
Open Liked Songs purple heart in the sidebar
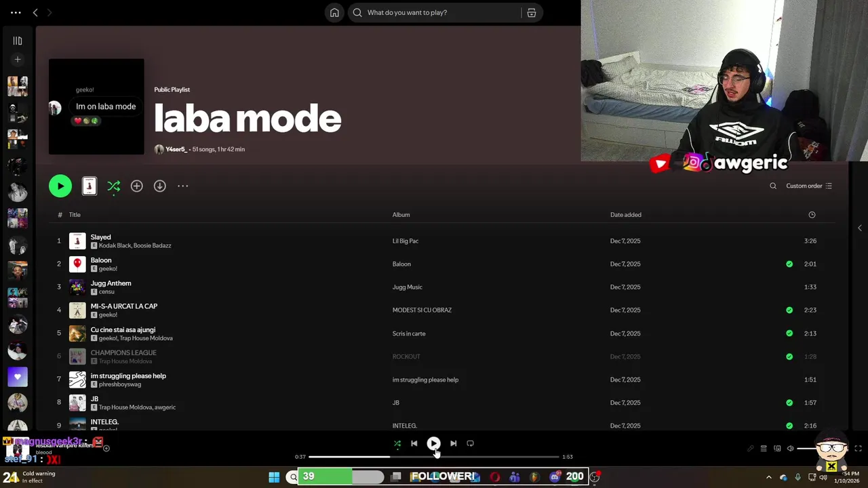click(18, 377)
